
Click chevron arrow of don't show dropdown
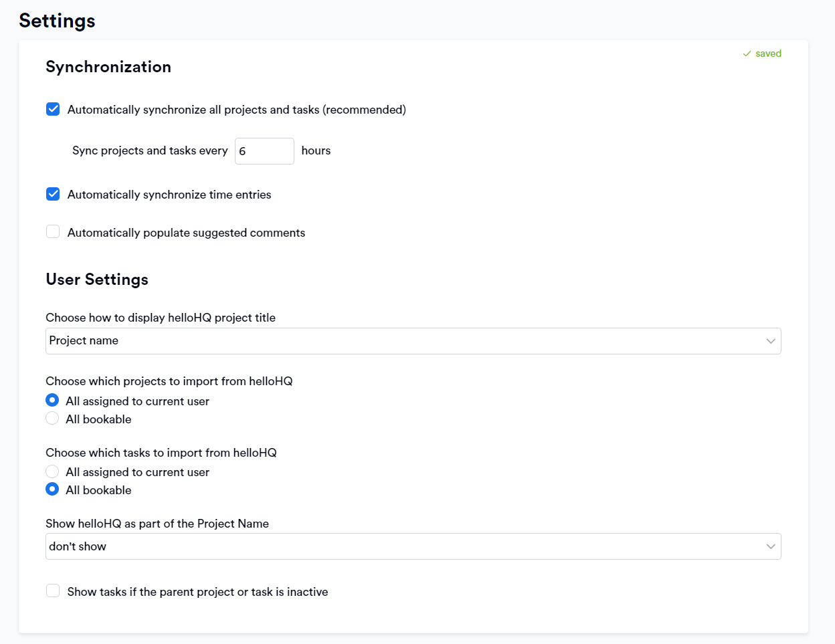[x=771, y=546]
